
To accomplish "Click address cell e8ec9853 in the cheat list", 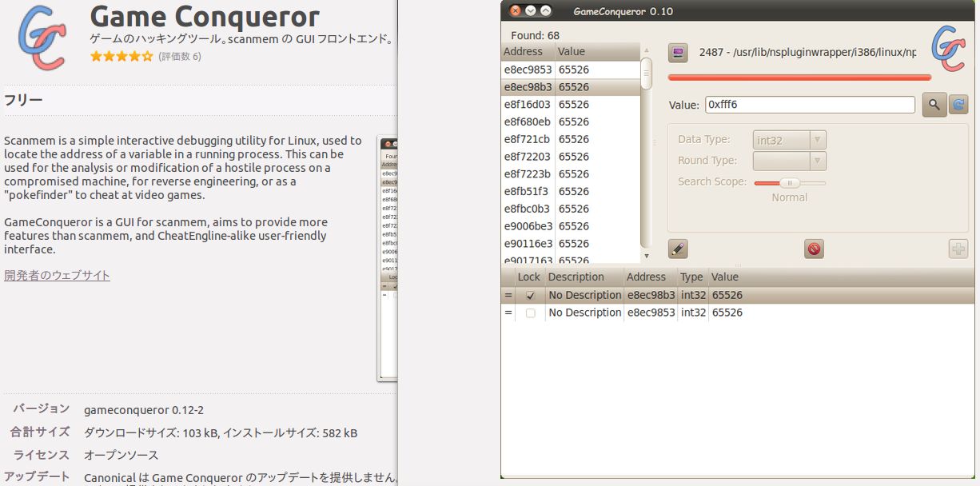I will click(651, 313).
